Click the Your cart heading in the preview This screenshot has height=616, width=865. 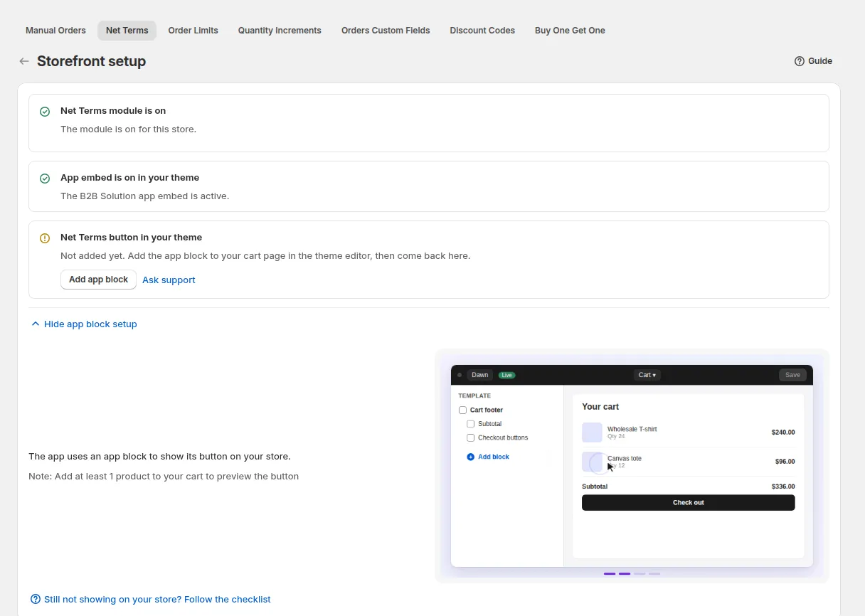(x=600, y=407)
